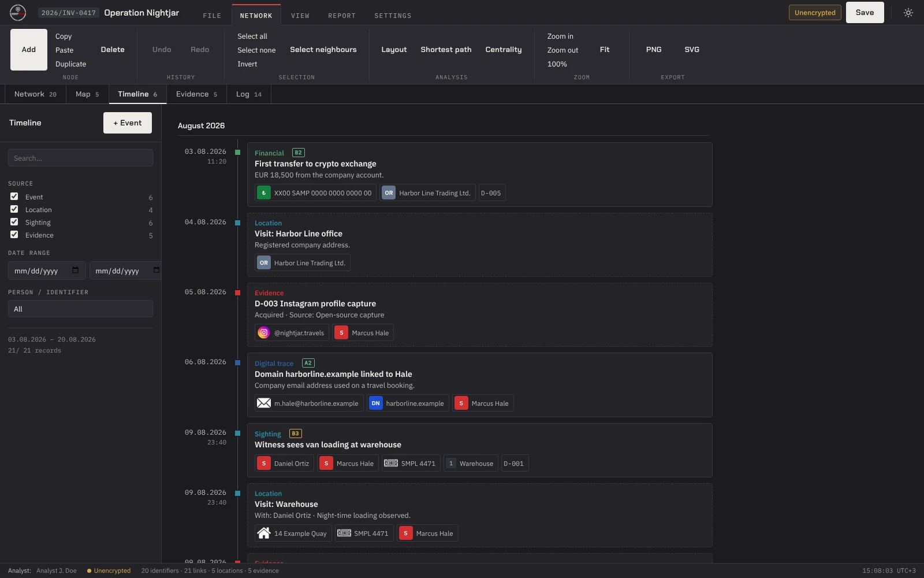Click the 05.08.2026 red evidence marker
924x578 pixels.
click(x=237, y=293)
